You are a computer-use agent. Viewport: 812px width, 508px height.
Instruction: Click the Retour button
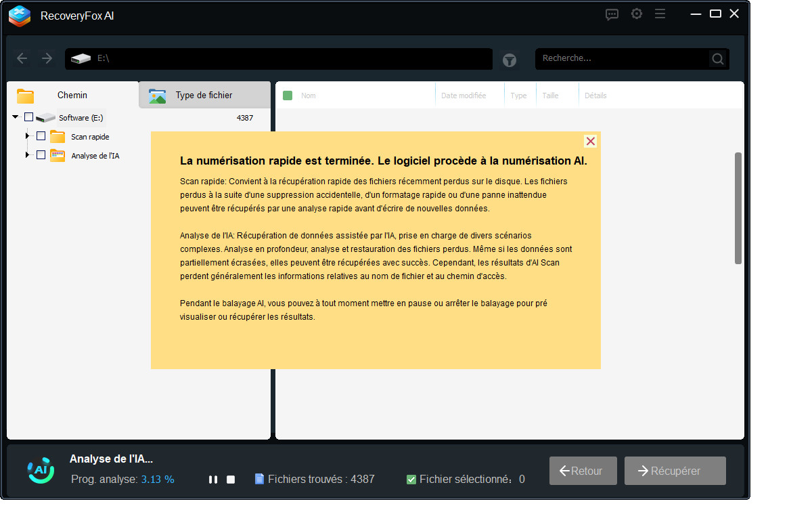tap(583, 470)
